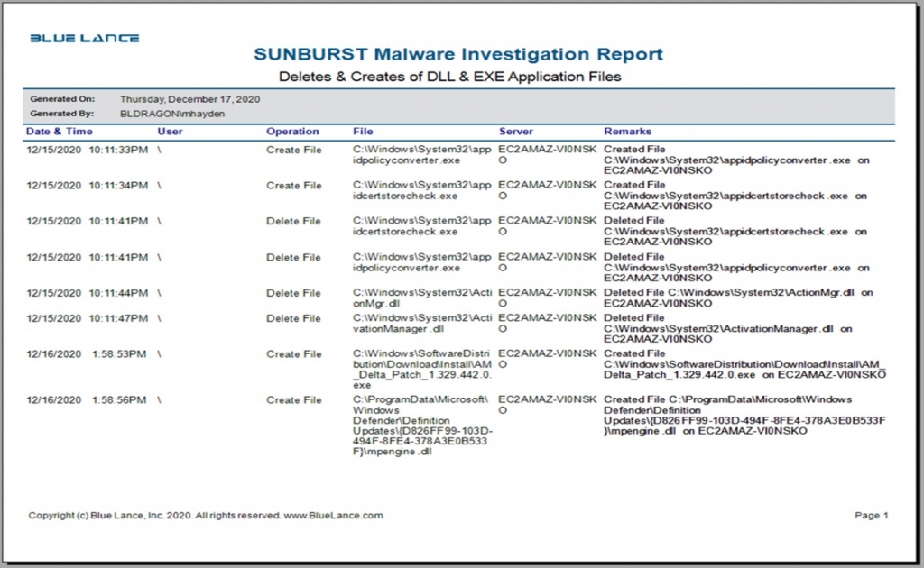
Task: Select the '1:58:56PM' timestamp
Action: coord(120,399)
